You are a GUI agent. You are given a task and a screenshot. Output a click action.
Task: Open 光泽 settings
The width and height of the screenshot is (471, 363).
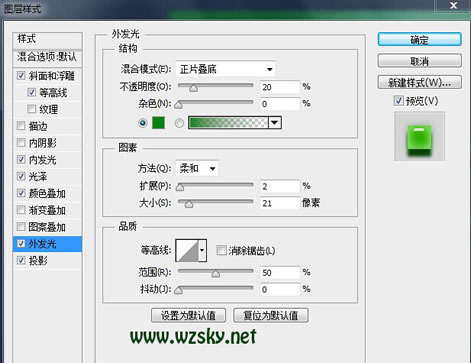pos(38,177)
